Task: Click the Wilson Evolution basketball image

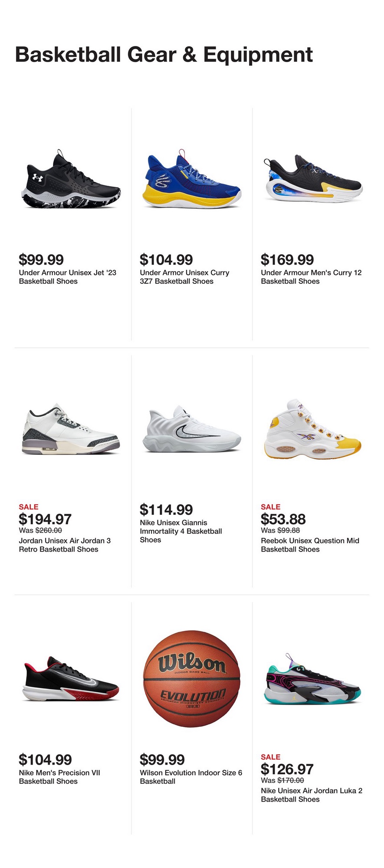Action: click(x=191, y=678)
